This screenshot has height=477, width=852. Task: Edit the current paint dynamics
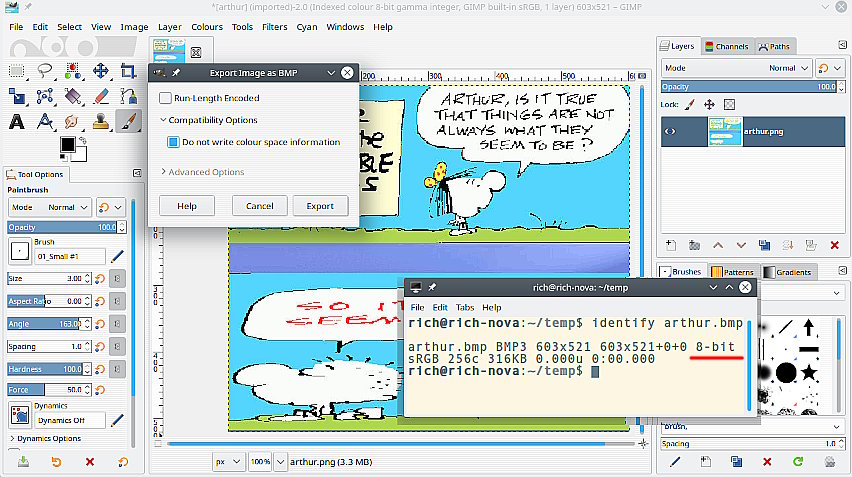click(117, 420)
